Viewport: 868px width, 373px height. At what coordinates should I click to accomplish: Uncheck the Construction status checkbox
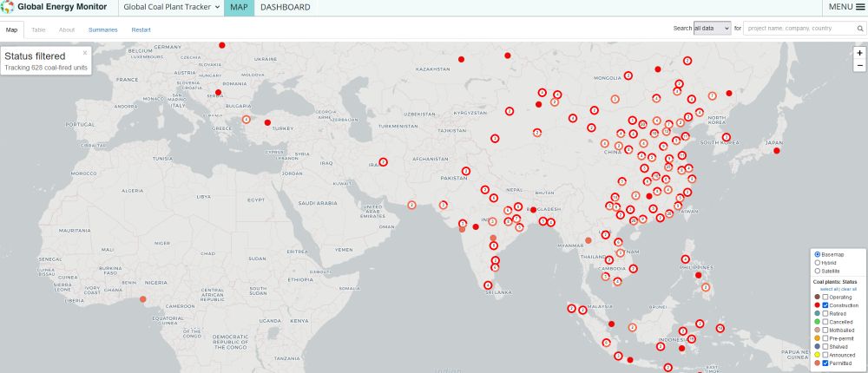click(x=825, y=305)
